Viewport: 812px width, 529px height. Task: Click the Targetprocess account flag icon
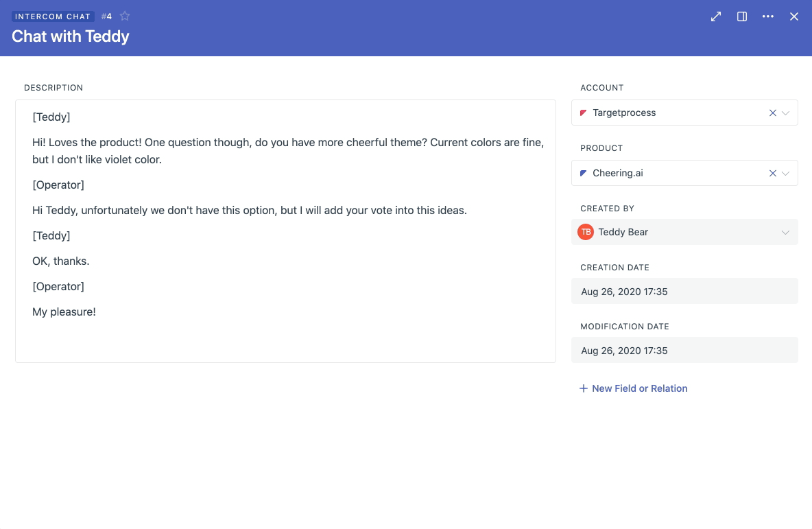pyautogui.click(x=584, y=113)
